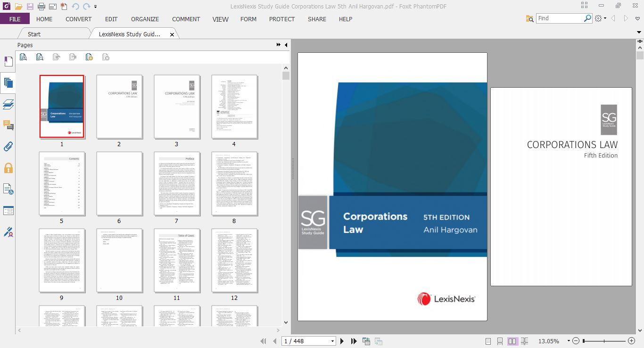This screenshot has height=348, width=644.
Task: Click the insert pages icon in Pages panel
Action: pyautogui.click(x=89, y=57)
